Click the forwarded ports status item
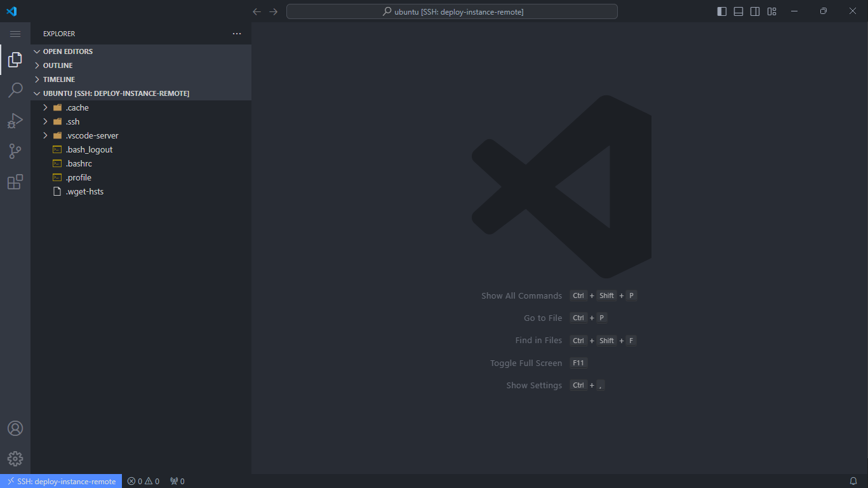The image size is (868, 488). [177, 481]
